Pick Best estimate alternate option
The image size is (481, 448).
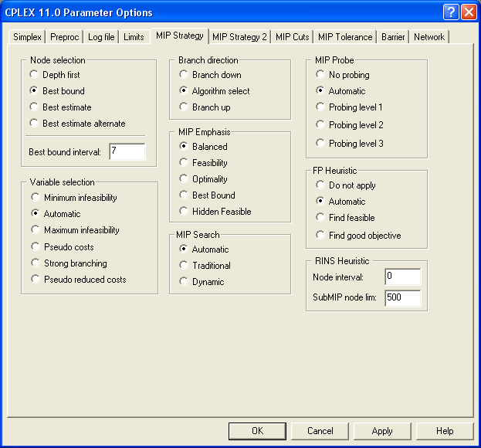tap(78, 124)
